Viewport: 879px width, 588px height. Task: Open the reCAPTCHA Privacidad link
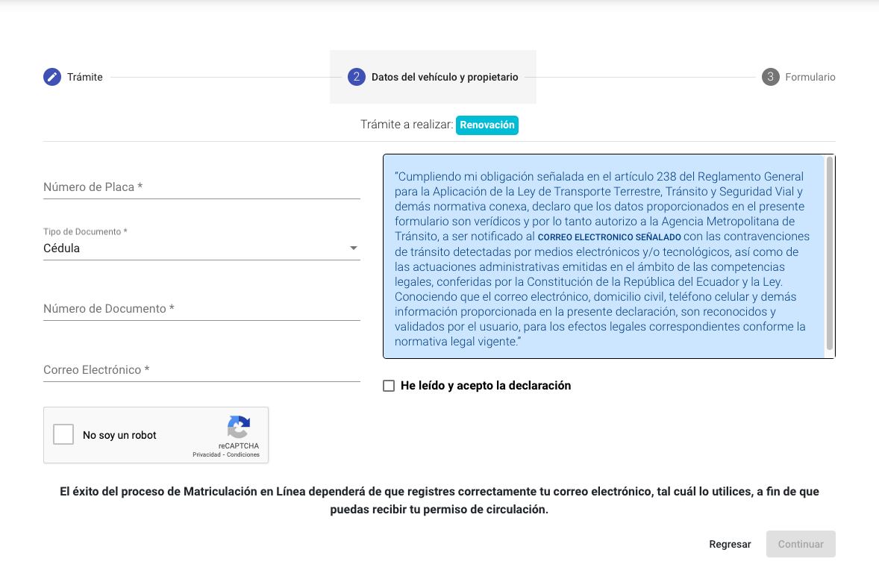[x=207, y=454]
